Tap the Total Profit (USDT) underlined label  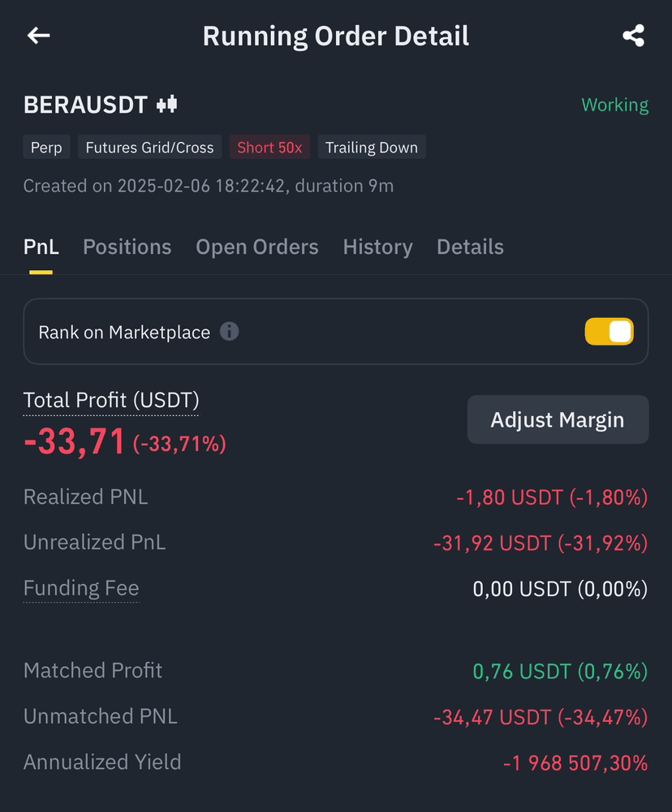pos(111,400)
